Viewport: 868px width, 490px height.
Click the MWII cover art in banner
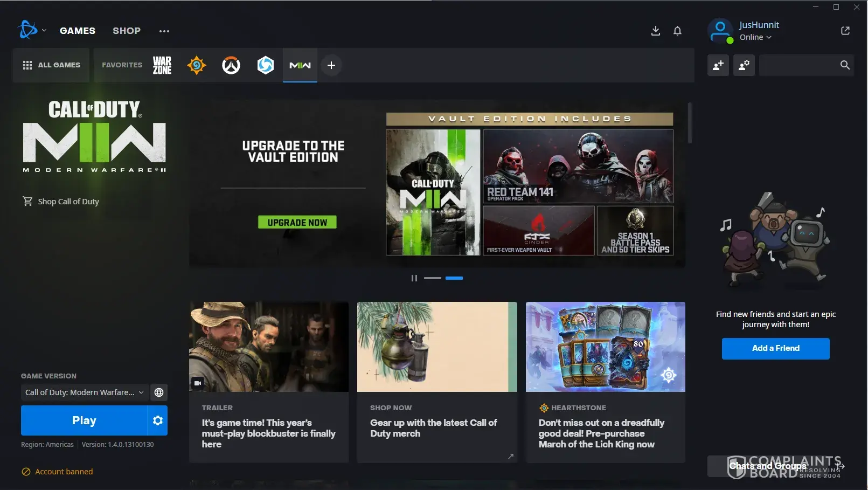point(433,192)
